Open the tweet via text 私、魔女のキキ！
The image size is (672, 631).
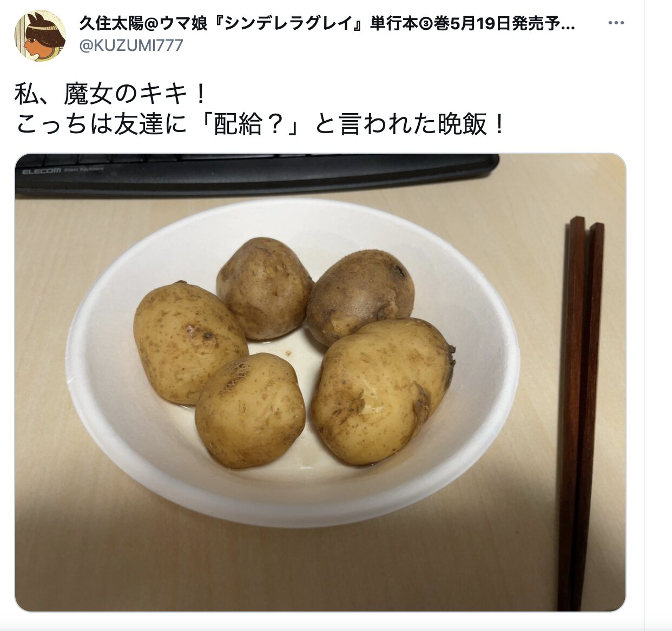point(111,94)
